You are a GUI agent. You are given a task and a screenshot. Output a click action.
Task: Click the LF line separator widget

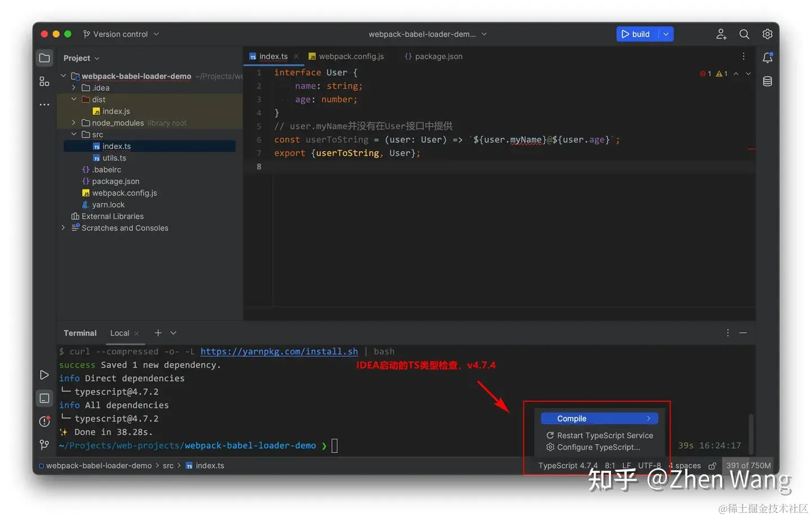pos(626,466)
